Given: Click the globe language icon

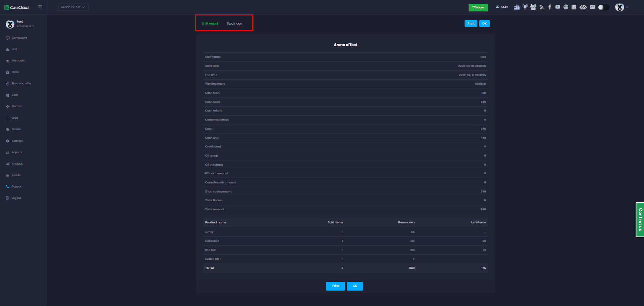Looking at the screenshot, I should (x=566, y=7).
